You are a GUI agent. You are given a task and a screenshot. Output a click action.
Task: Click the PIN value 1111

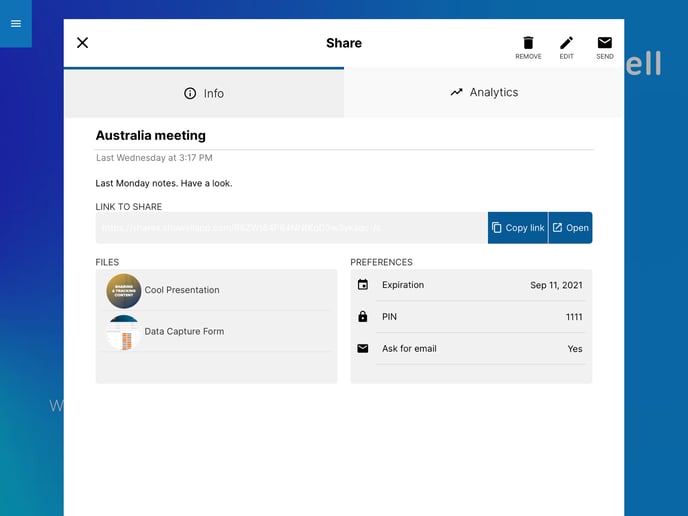pos(574,317)
